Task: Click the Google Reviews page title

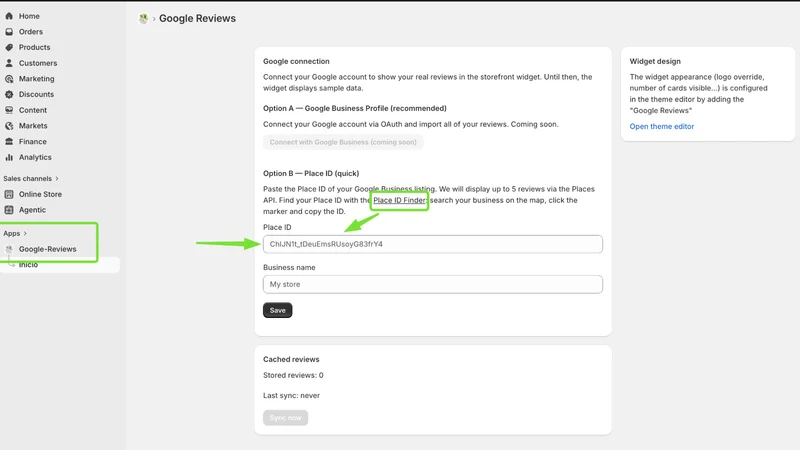Action: [197, 18]
